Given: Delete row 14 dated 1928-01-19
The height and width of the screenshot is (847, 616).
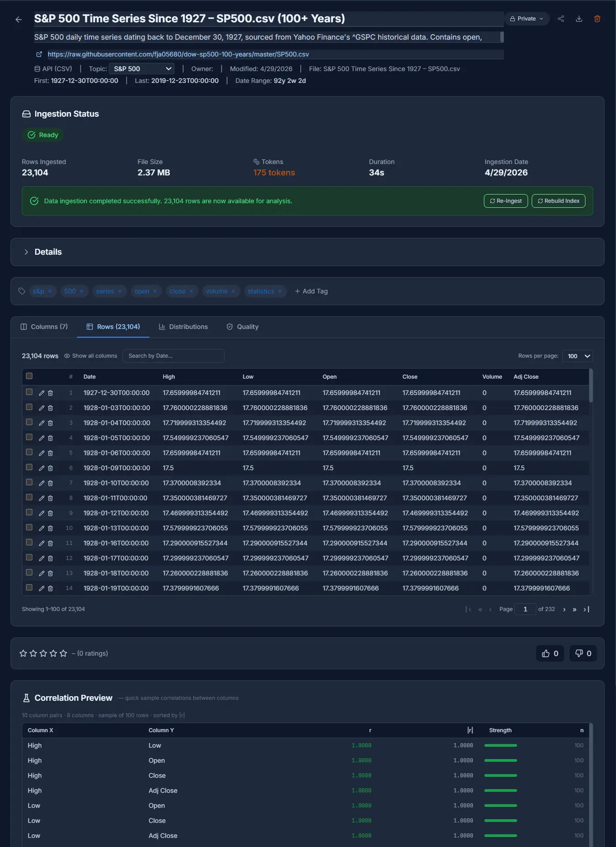Looking at the screenshot, I should point(51,588).
